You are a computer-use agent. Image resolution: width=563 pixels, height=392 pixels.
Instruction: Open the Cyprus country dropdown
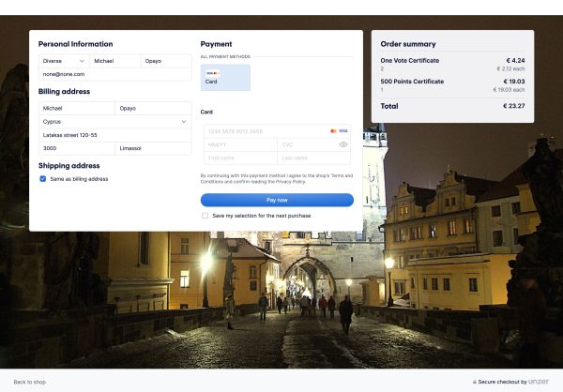[114, 122]
